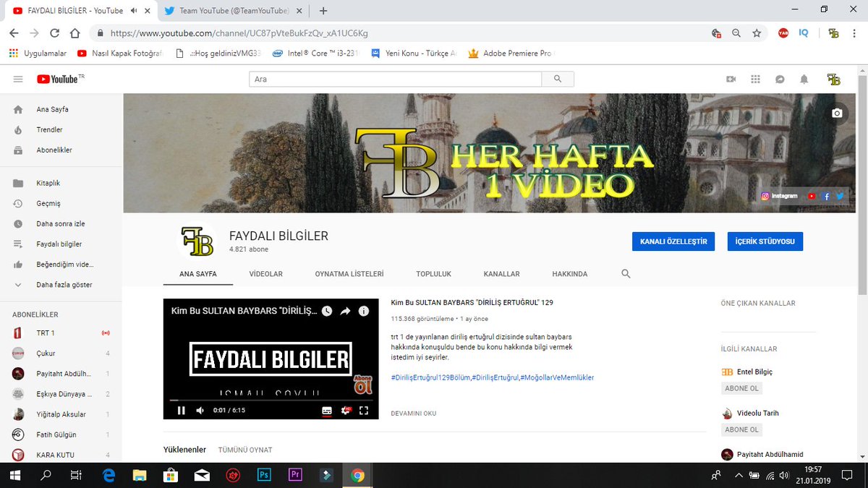Open the #DirilişErtuğrul129Bölüm hashtag
This screenshot has height=488, width=868.
(x=430, y=377)
